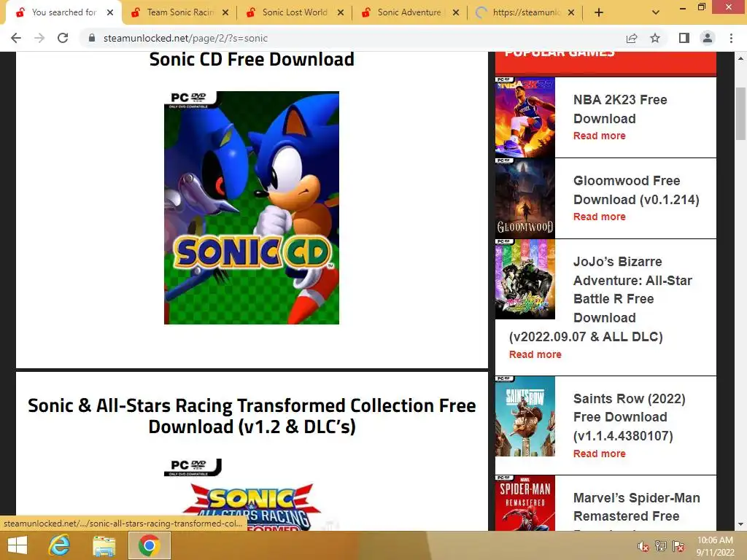Image resolution: width=747 pixels, height=560 pixels.
Task: Click scrollbar down arrow
Action: 740,525
